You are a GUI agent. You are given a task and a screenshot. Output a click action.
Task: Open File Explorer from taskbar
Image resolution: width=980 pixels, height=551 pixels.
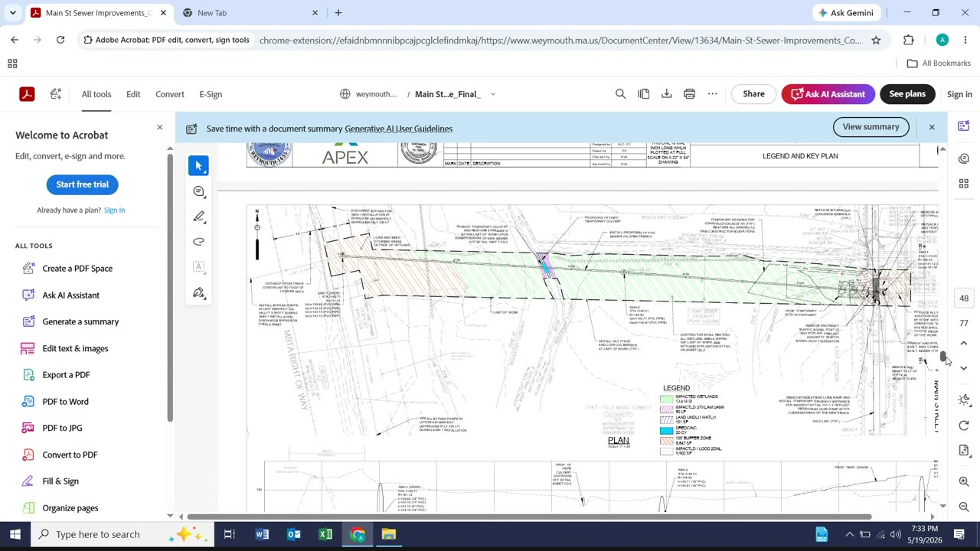pos(389,534)
